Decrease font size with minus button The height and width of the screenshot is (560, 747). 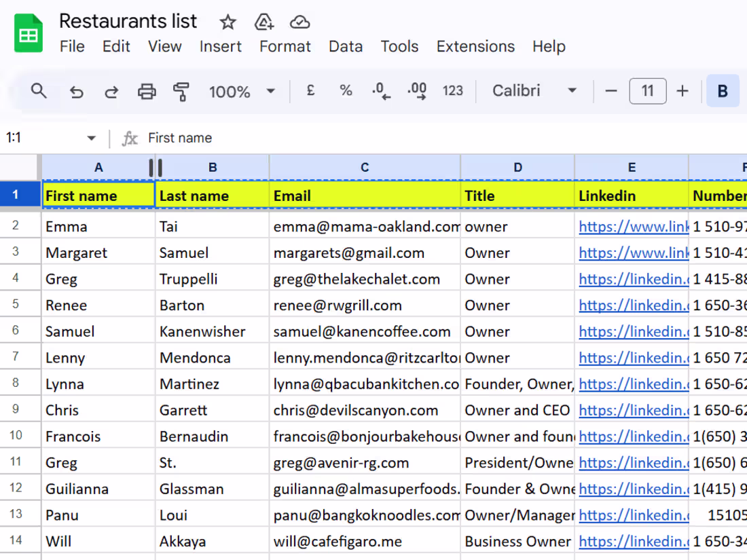click(x=611, y=90)
